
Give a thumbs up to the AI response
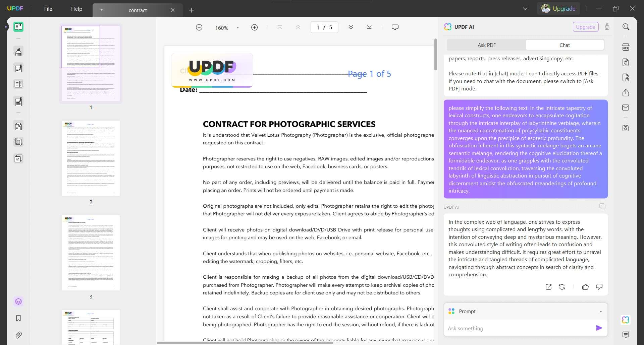click(x=585, y=287)
